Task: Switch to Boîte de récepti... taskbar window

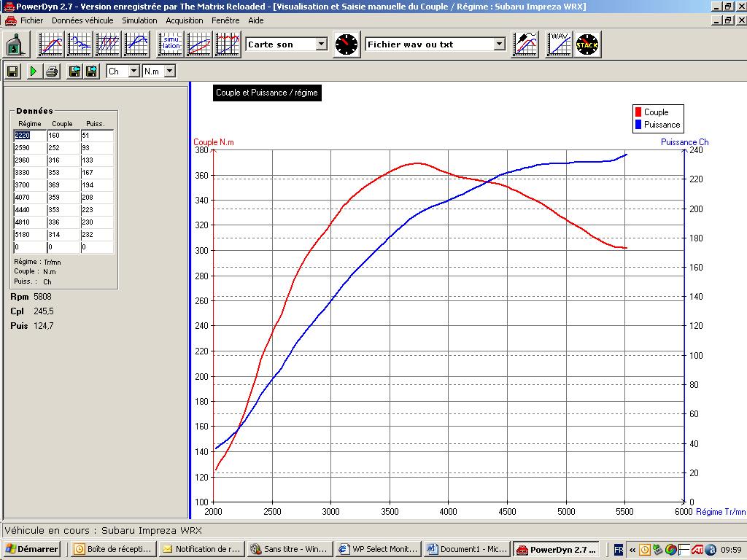Action: click(114, 549)
